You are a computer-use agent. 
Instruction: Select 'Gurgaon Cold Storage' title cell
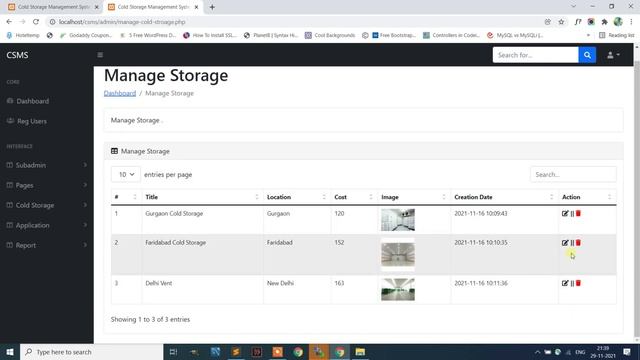tap(174, 213)
